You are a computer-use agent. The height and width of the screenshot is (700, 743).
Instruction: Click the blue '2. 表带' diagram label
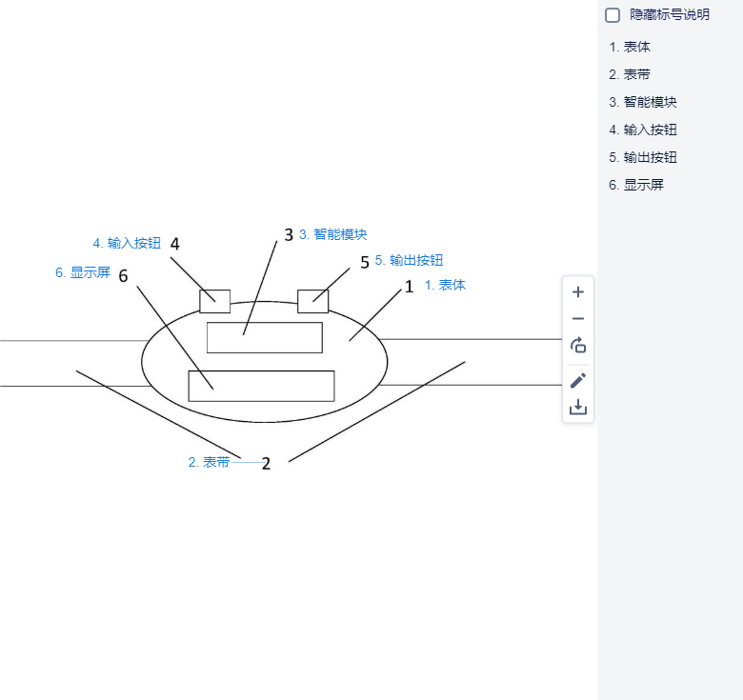(209, 462)
